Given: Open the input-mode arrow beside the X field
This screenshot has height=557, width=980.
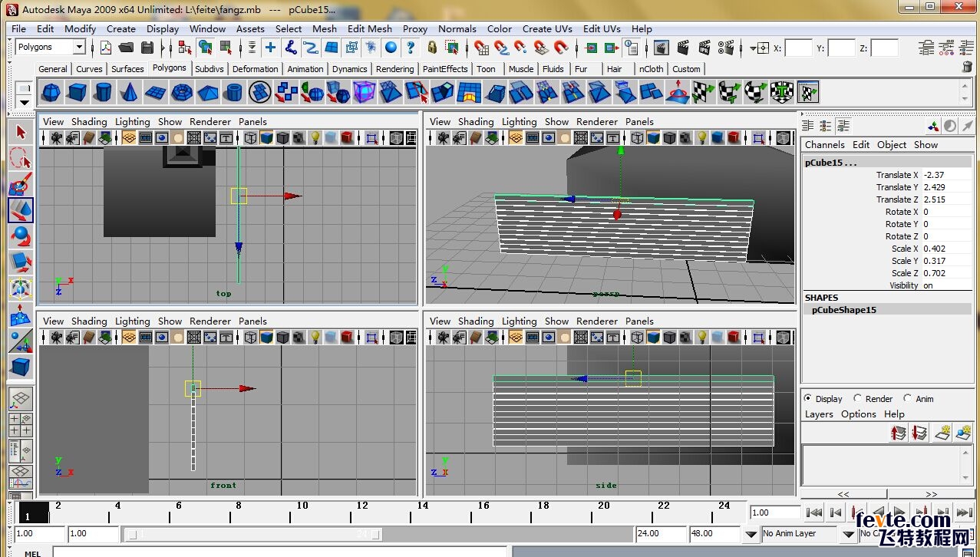Looking at the screenshot, I should (760, 48).
